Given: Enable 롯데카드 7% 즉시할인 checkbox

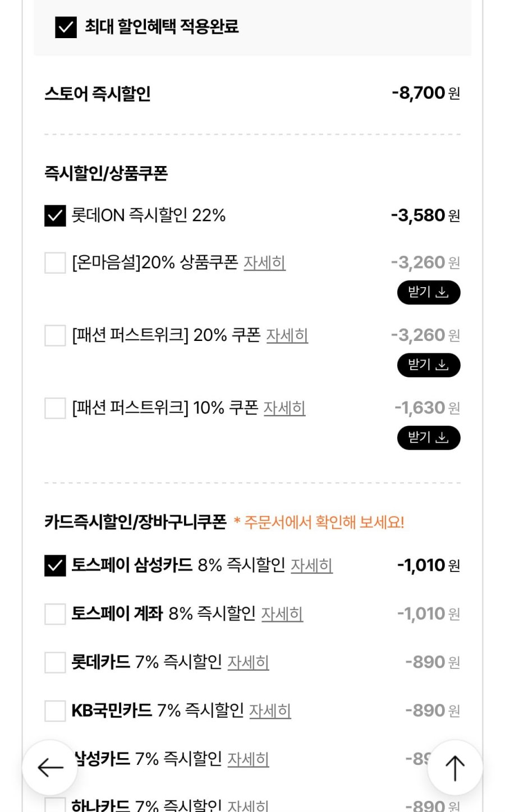Looking at the screenshot, I should click(55, 662).
